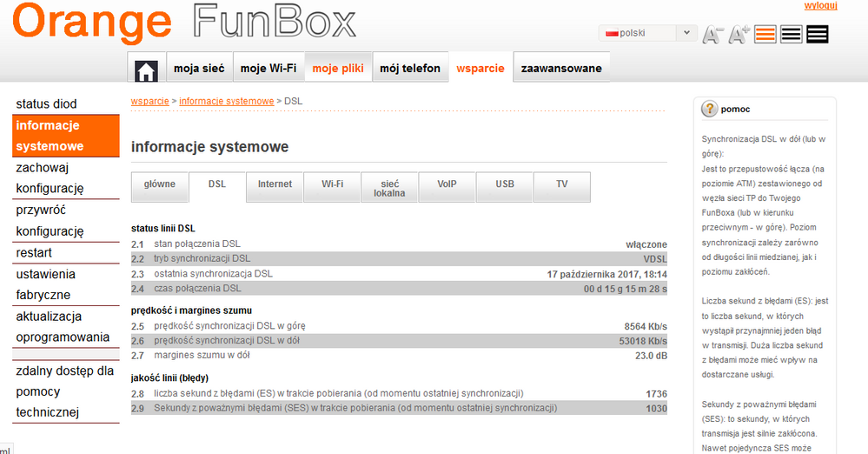The width and height of the screenshot is (868, 454).
Task: Go to zaawansowane menu section
Action: pos(561,69)
